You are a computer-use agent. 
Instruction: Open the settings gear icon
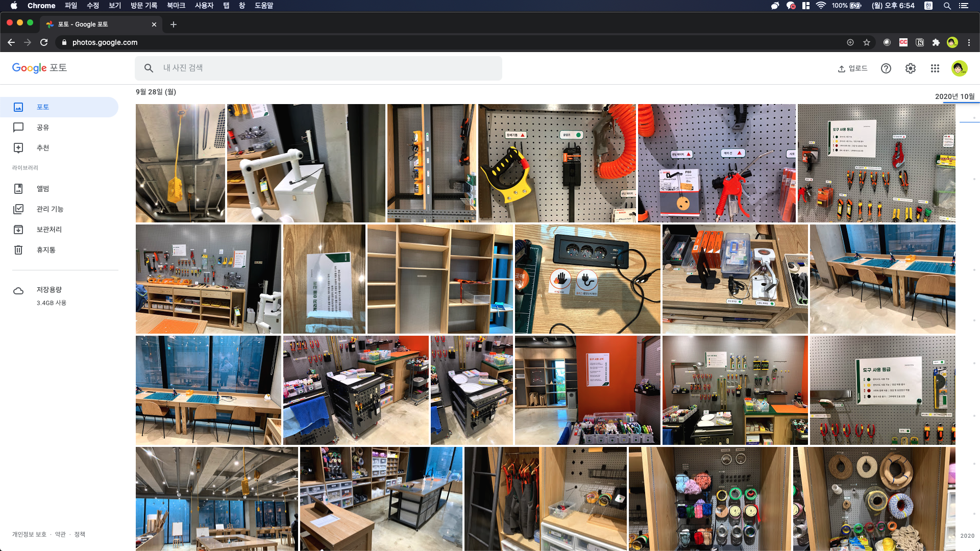pyautogui.click(x=910, y=68)
